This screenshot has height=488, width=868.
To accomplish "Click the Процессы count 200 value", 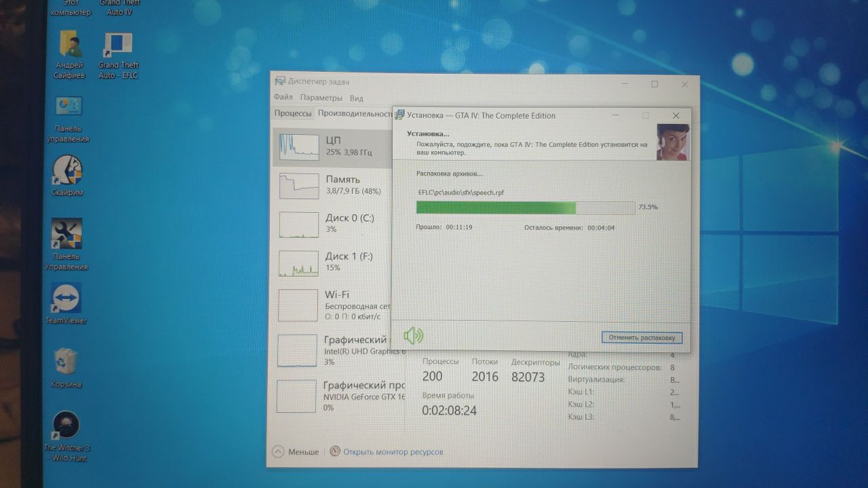I will click(432, 377).
